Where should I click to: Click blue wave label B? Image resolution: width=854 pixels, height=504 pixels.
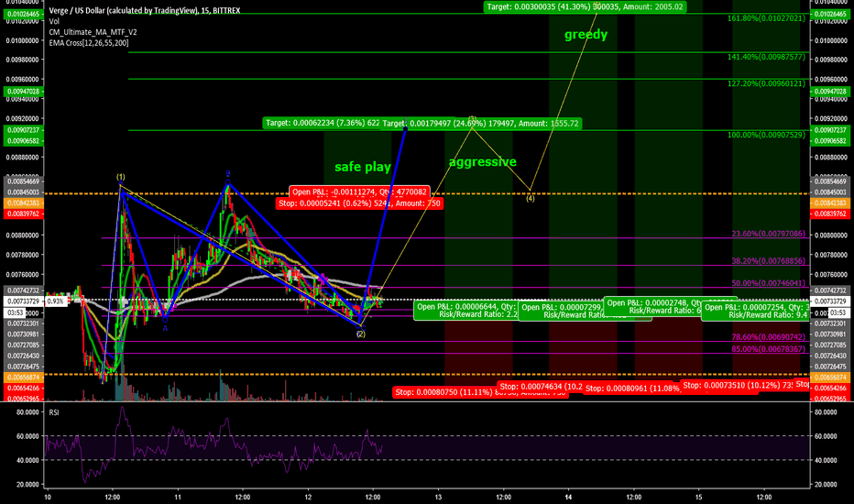[x=228, y=174]
